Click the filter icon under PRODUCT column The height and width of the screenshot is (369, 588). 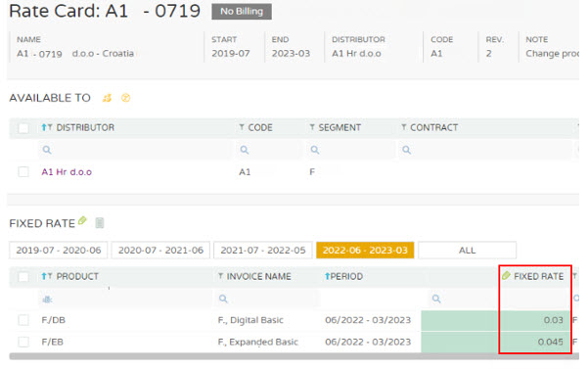pos(47,300)
